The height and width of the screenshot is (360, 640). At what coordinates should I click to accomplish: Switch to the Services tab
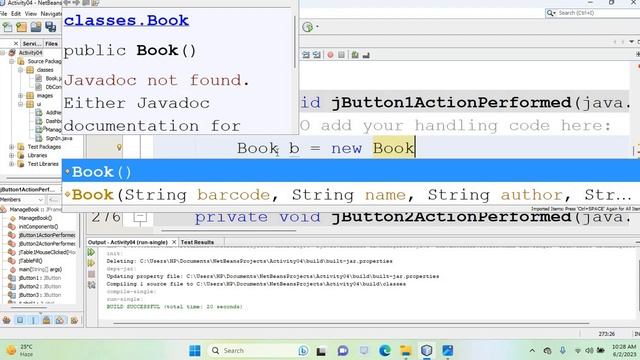pos(31,43)
